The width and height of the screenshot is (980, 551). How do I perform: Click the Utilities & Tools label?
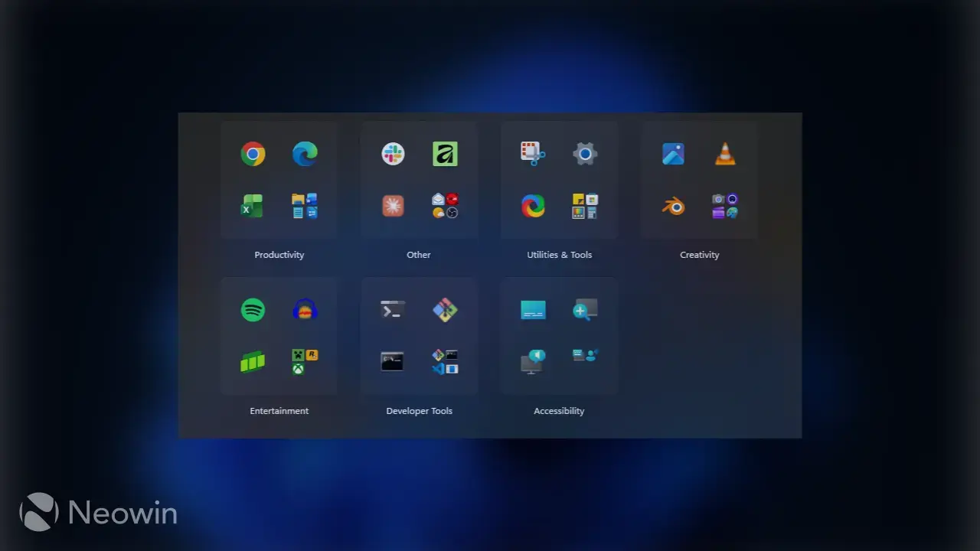[x=560, y=255]
